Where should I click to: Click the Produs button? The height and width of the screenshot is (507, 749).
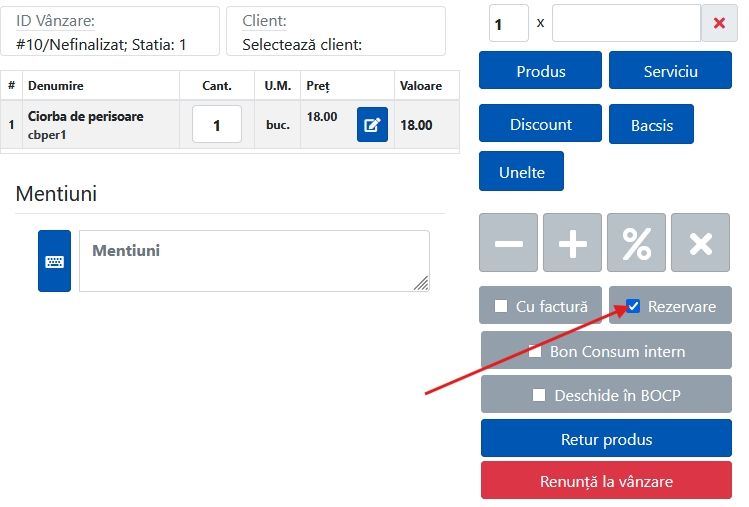540,71
